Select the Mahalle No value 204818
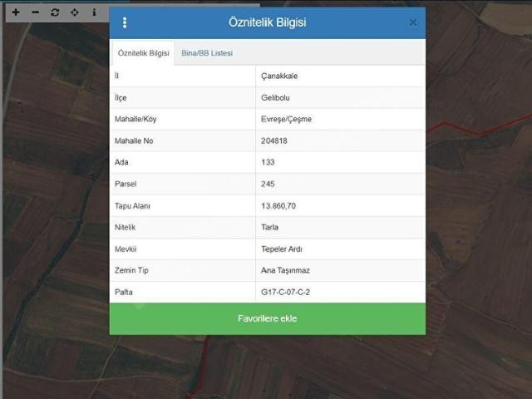 [x=273, y=140]
